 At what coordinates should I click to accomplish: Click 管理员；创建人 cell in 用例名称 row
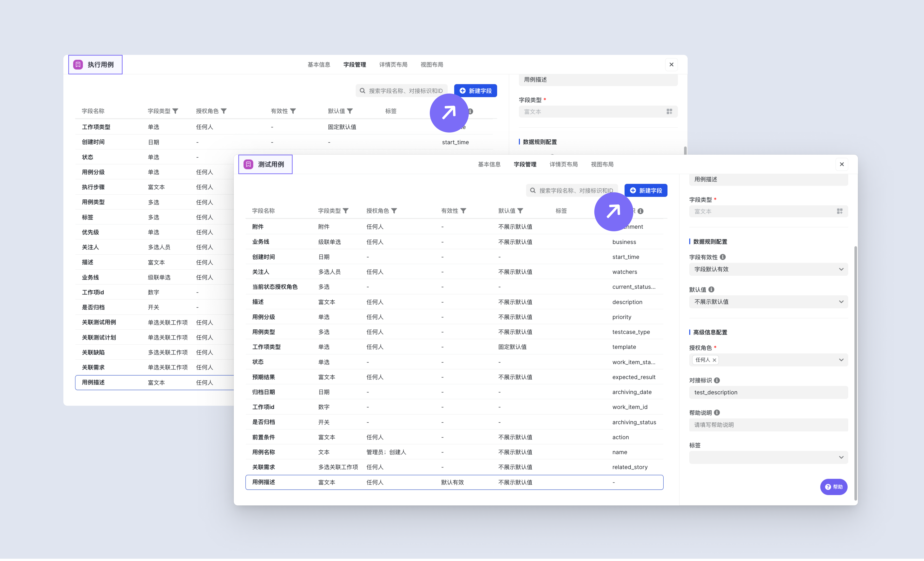pyautogui.click(x=386, y=452)
